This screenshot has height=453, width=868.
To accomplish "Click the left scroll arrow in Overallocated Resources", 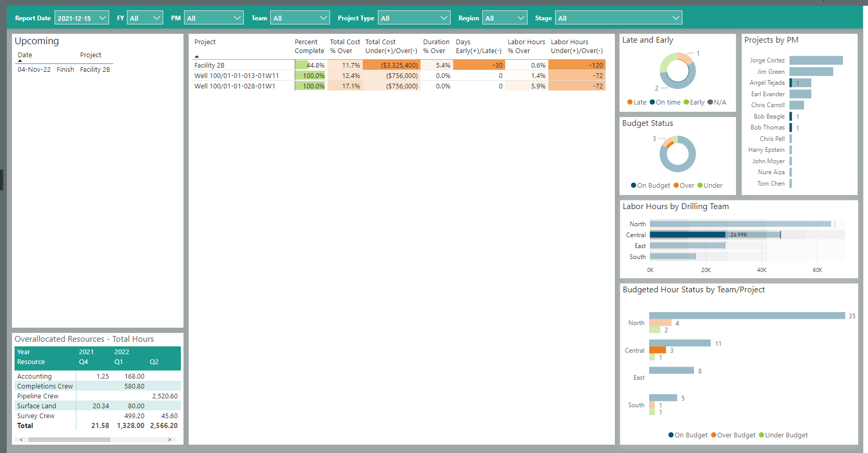I will pyautogui.click(x=21, y=439).
